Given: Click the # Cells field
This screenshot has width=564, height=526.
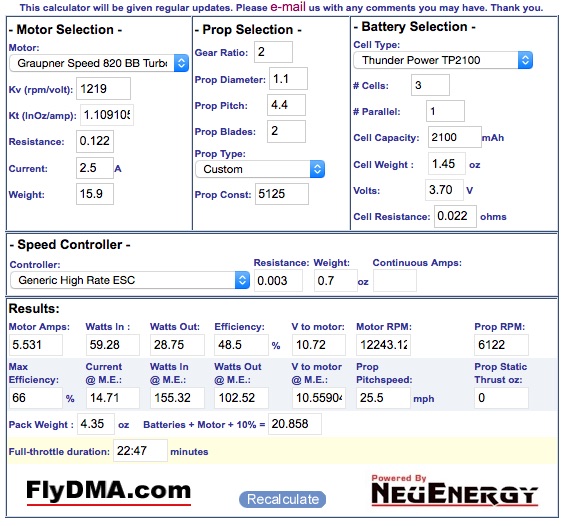Looking at the screenshot, I should (x=430, y=85).
